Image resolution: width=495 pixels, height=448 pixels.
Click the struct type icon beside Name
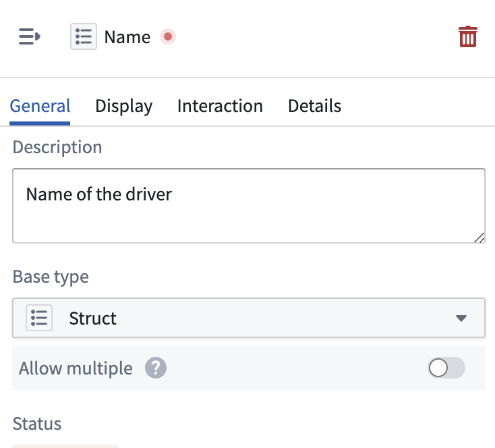84,36
